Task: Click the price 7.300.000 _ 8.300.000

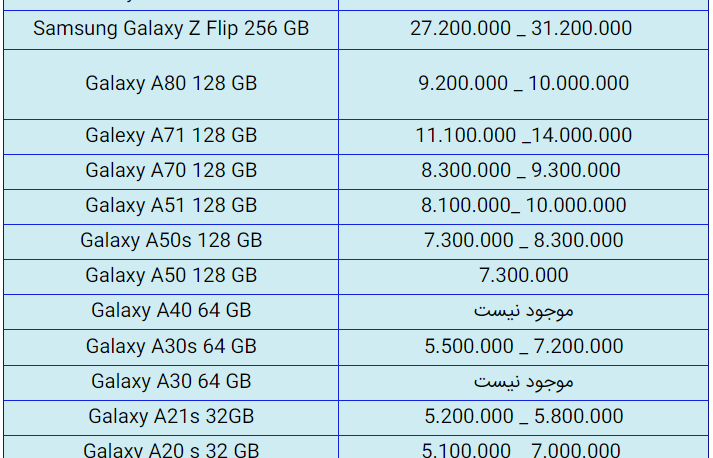Action: (x=523, y=241)
